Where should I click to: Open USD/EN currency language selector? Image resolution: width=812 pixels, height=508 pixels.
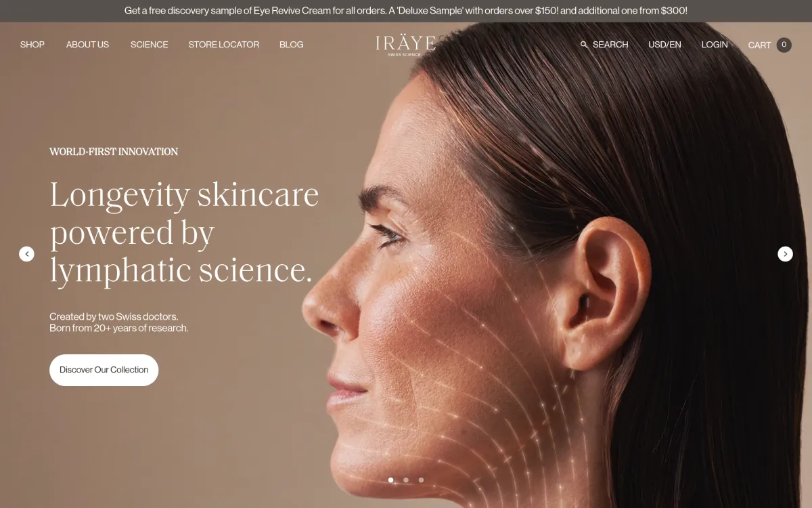(664, 45)
